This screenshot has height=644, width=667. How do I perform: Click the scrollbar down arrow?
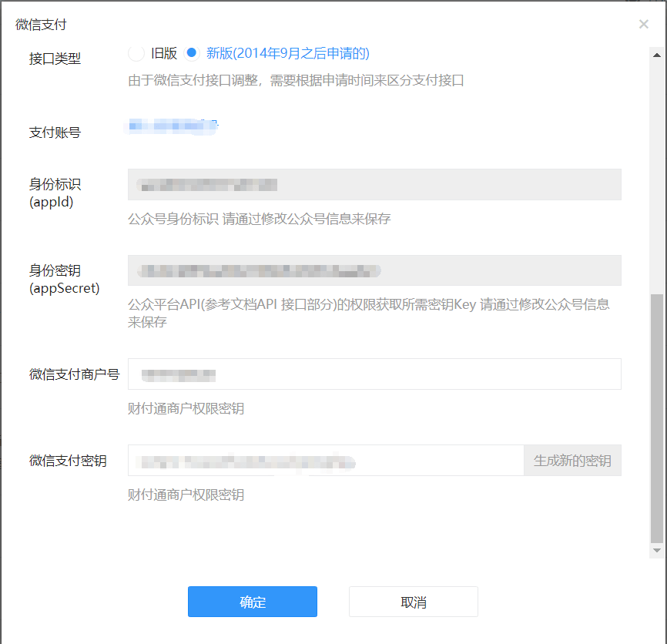pos(657,550)
